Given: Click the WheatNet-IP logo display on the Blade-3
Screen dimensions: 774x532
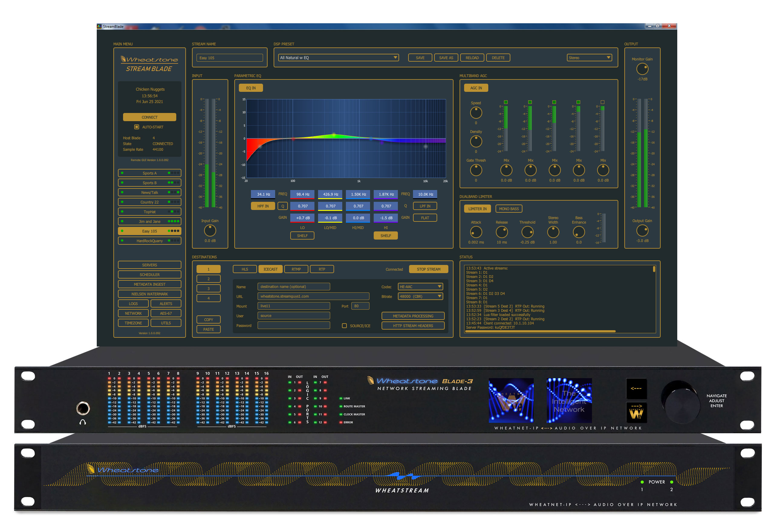Looking at the screenshot, I should pyautogui.click(x=511, y=400).
